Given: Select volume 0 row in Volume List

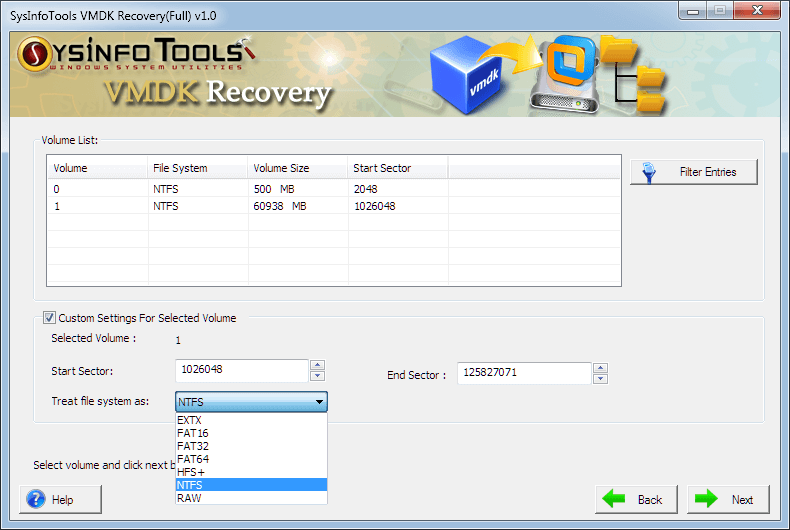Looking at the screenshot, I should pos(200,189).
